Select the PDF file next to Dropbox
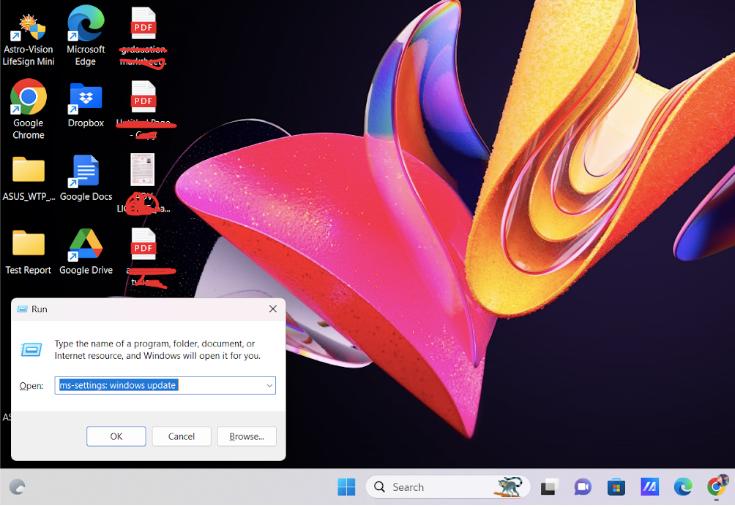This screenshot has height=507, width=735. 143,110
